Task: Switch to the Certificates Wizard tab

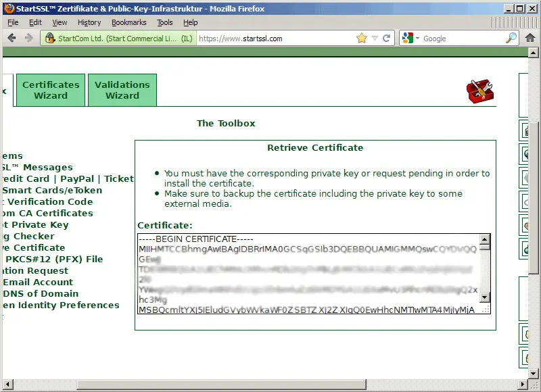Action: [50, 89]
